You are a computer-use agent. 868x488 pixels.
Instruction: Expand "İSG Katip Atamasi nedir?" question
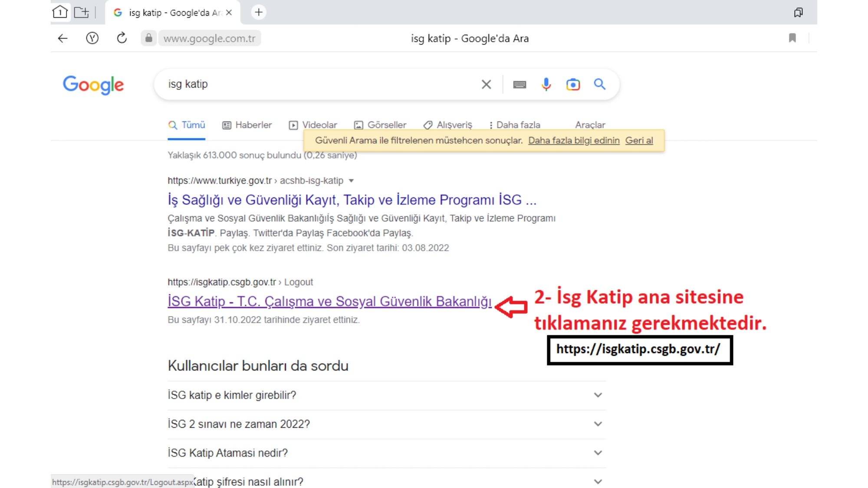(598, 453)
